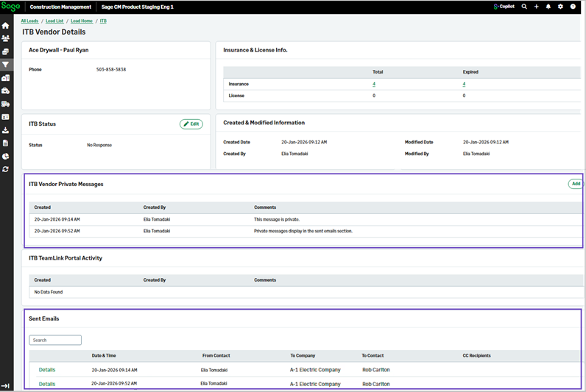Open the notifications bell
The width and height of the screenshot is (586, 392).
548,7
